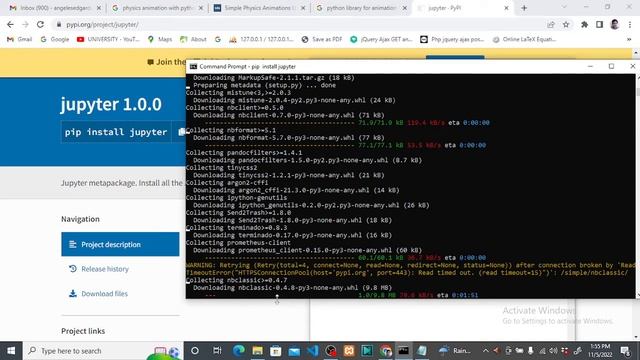Open Chrome side panel icon
The height and width of the screenshot is (360, 640).
pos(599,24)
